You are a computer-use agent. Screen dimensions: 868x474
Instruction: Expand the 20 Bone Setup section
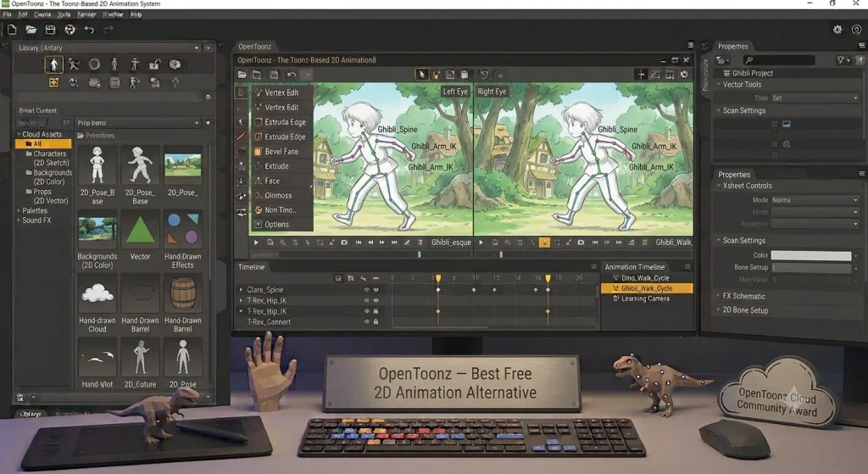click(x=719, y=310)
